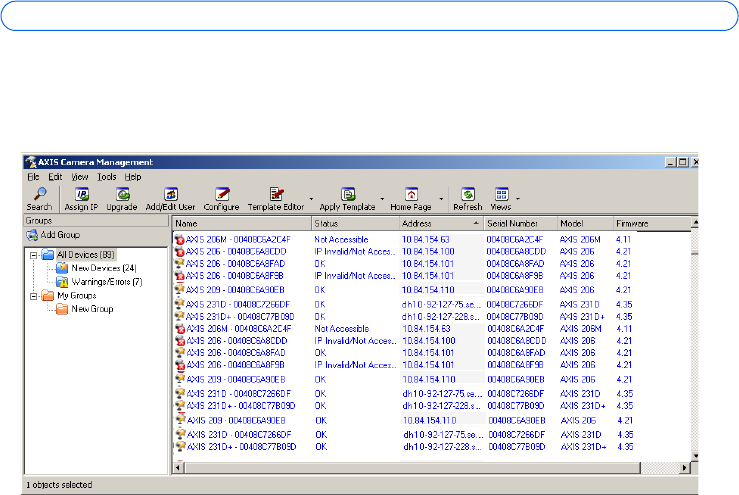The height and width of the screenshot is (495, 739).
Task: Click the Search magnifier toolbar icon
Action: (40, 194)
